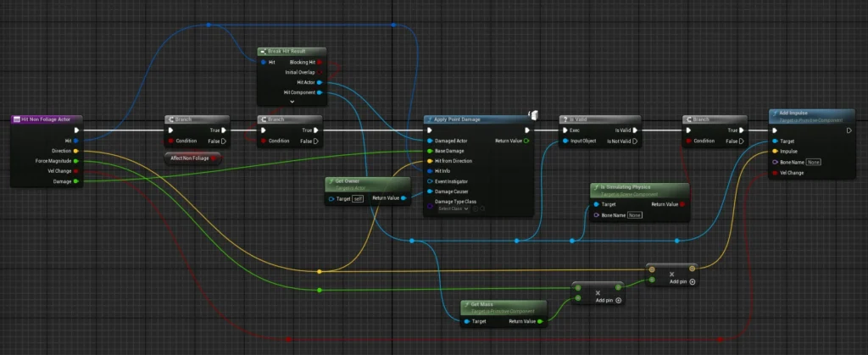868x355 pixels.
Task: Click Apply Point Damage's Return Value pin
Action: (526, 141)
